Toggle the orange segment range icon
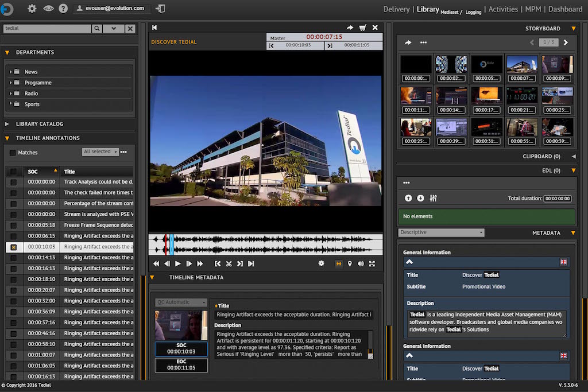 point(339,264)
